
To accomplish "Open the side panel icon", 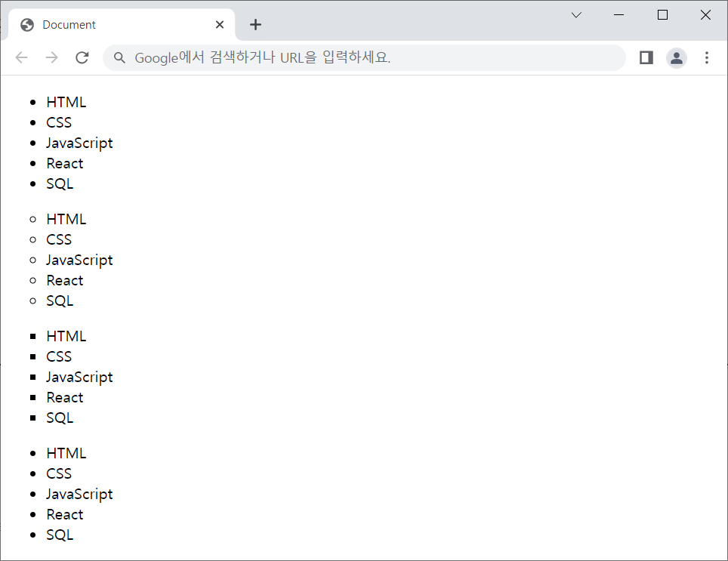I will (646, 57).
